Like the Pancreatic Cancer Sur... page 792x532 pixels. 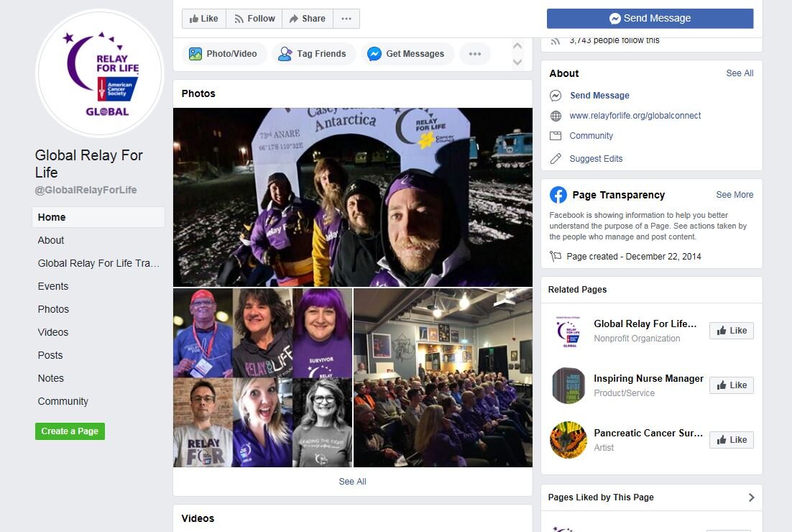click(x=732, y=440)
